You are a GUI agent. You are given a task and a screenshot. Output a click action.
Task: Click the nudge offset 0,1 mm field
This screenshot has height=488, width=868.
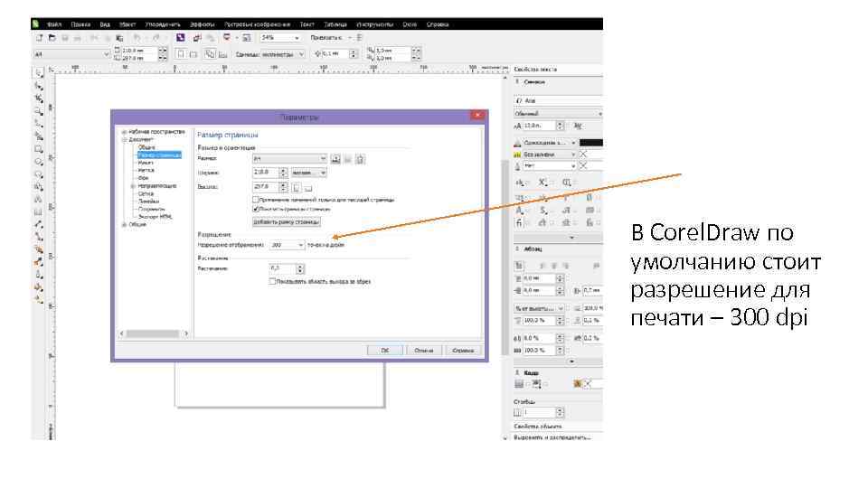pos(335,53)
